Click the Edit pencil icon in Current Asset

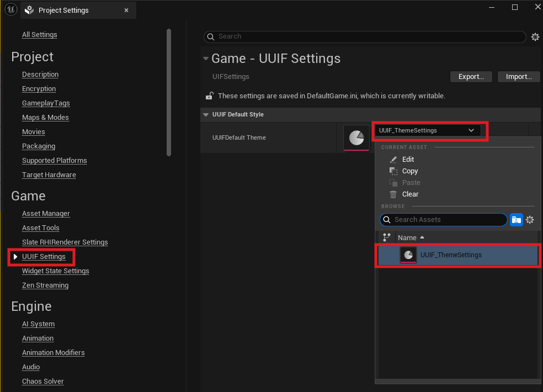point(393,160)
